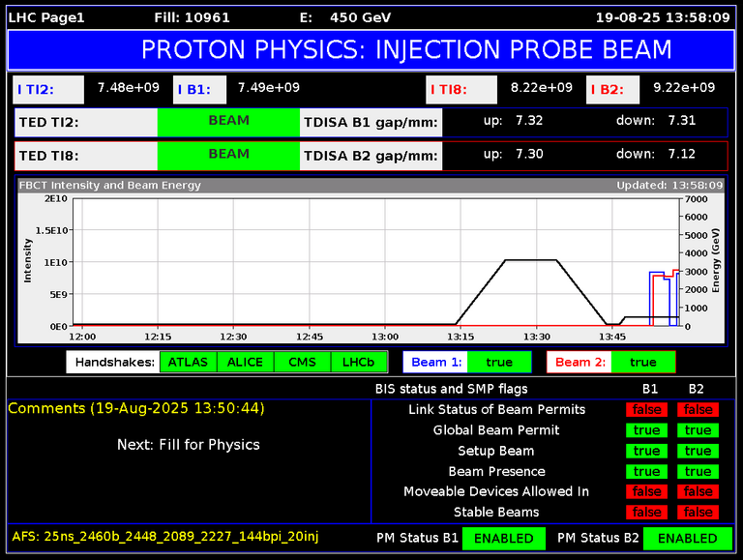743x560 pixels.
Task: Click the green TED TI8 BEAM status
Action: 228,155
